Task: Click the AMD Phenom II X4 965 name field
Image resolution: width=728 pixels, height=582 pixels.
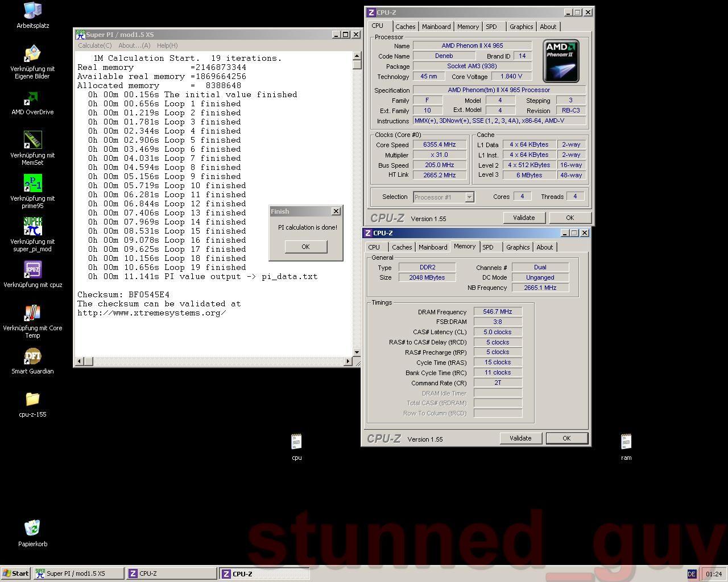Action: pos(472,45)
